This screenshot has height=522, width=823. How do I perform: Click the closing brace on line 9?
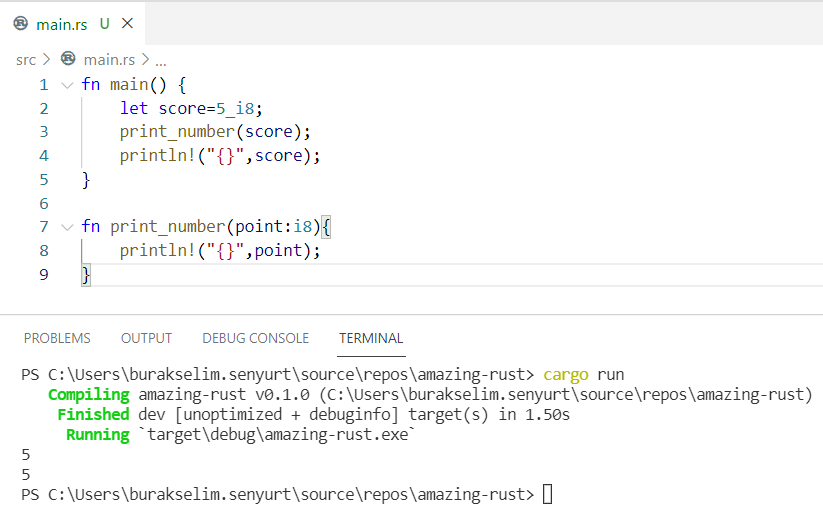point(86,274)
